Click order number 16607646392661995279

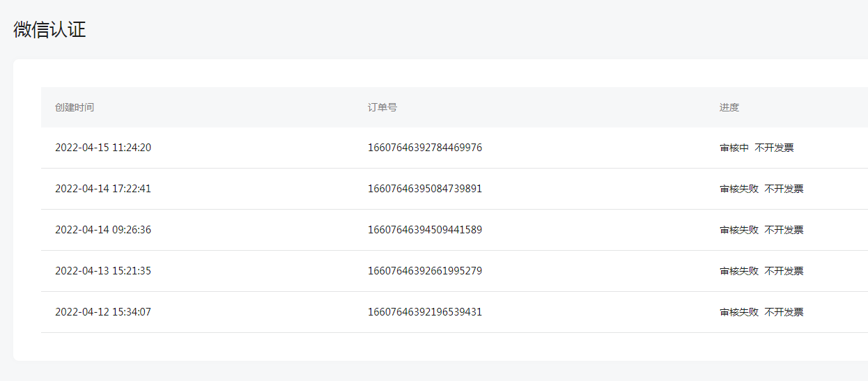(x=425, y=271)
